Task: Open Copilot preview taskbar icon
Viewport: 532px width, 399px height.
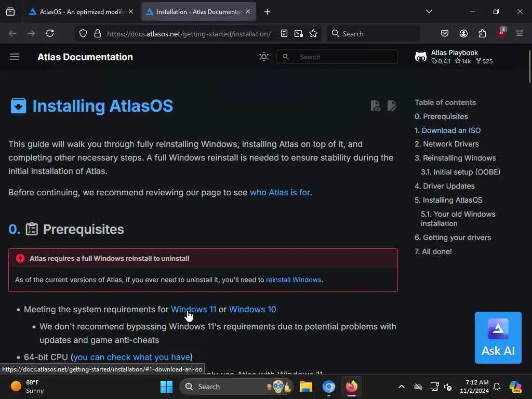Action: coord(515,387)
